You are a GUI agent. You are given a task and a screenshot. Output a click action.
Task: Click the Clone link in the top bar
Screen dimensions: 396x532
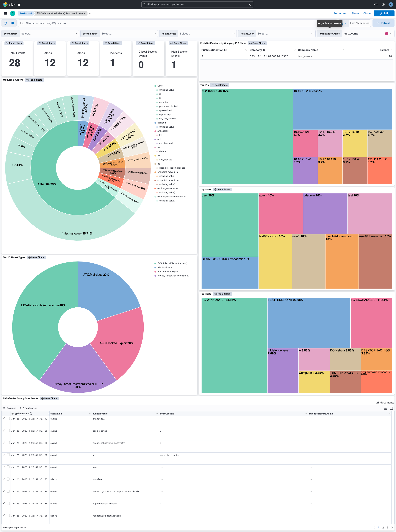[x=367, y=13]
